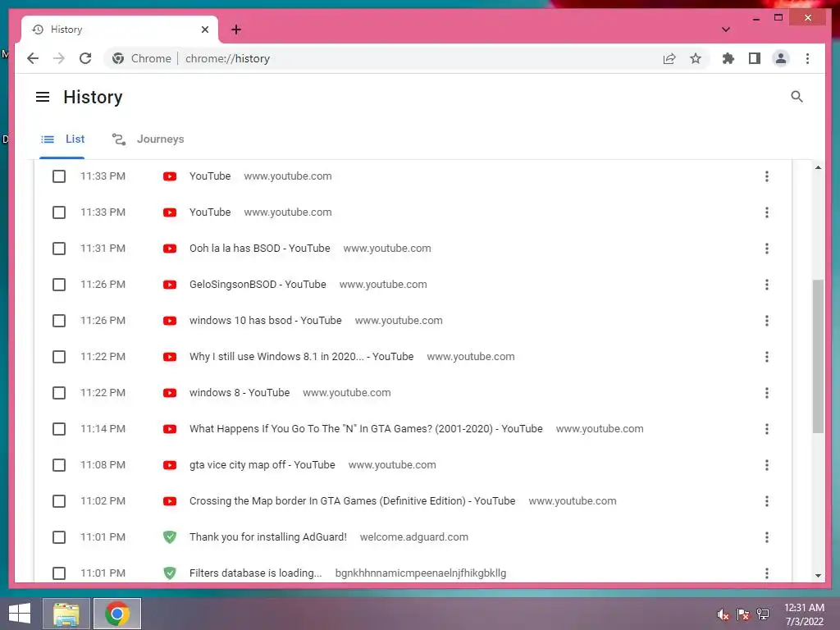Check the Ooh la la has BSOD entry
The image size is (840, 630).
pyautogui.click(x=59, y=249)
